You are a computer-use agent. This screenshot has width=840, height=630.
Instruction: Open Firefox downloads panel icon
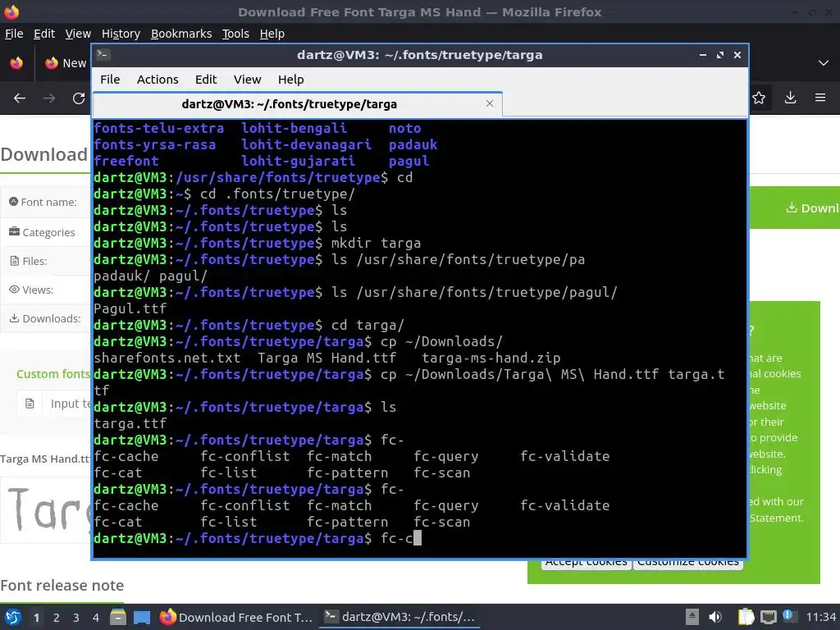click(790, 98)
